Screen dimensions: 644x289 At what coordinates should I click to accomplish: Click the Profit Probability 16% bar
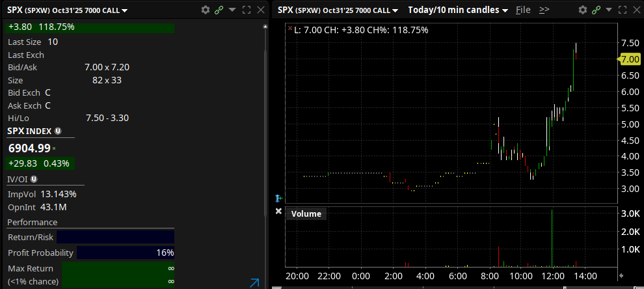pos(126,253)
